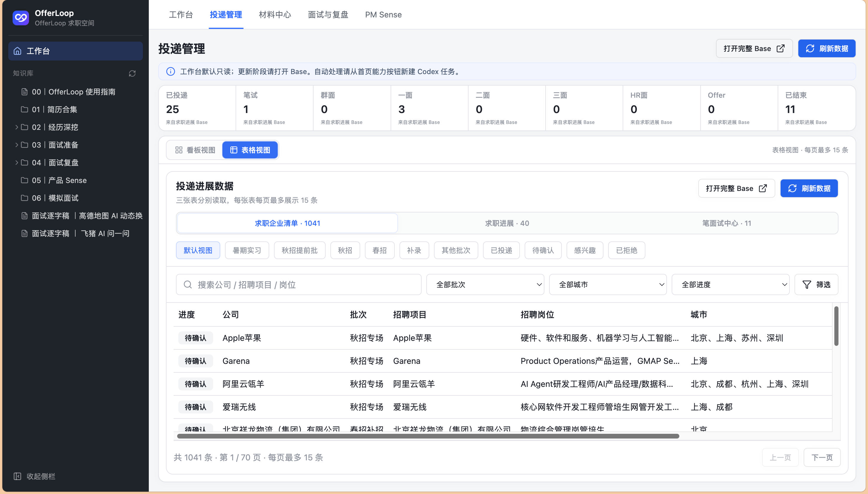Select the 待确认 filter chip
Image resolution: width=868 pixels, height=494 pixels.
543,250
